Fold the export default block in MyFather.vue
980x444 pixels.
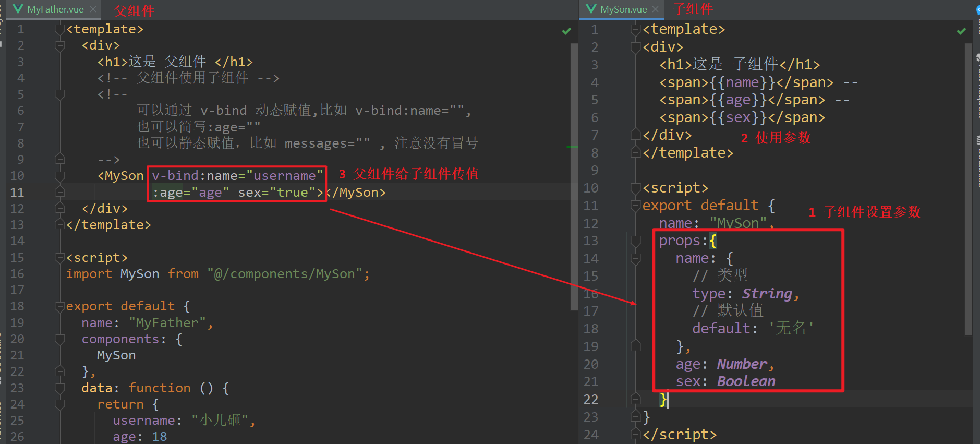(x=60, y=307)
